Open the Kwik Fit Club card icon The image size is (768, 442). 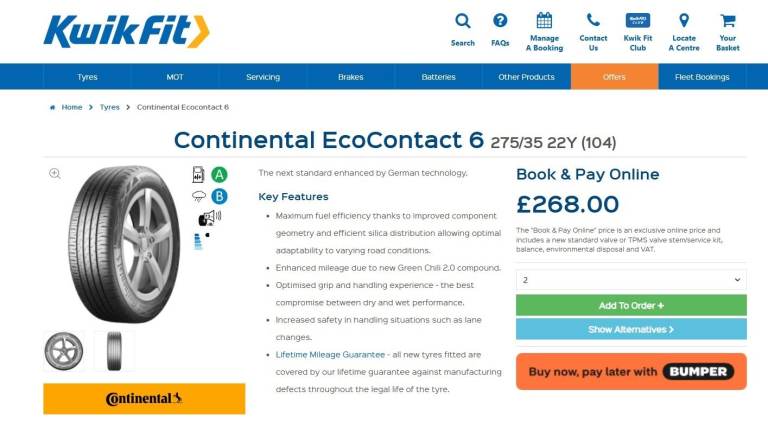click(x=637, y=20)
